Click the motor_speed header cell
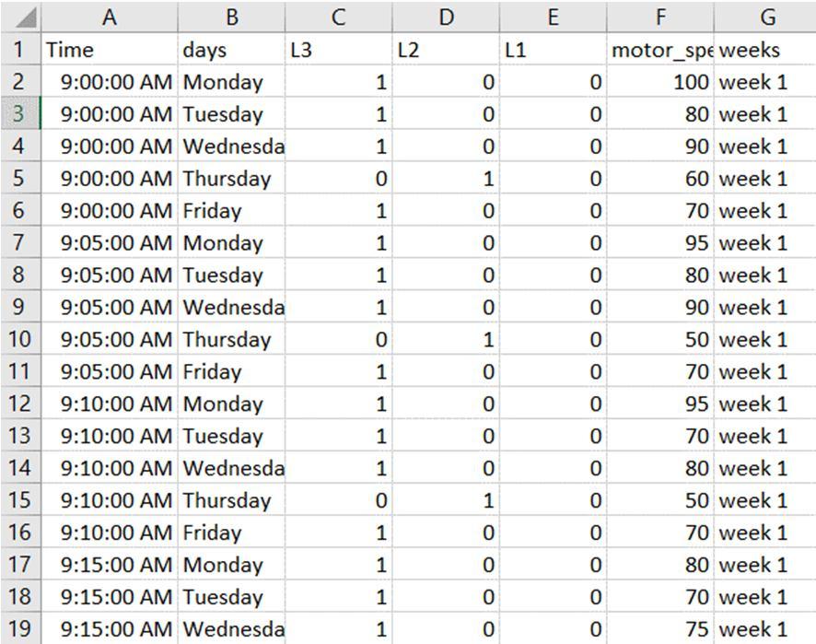This screenshot has width=816, height=644. [659, 50]
